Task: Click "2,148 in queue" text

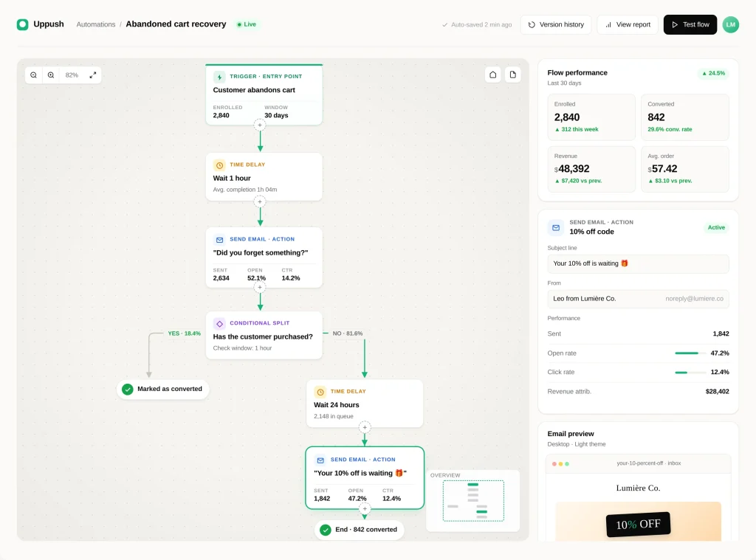Action: click(333, 416)
